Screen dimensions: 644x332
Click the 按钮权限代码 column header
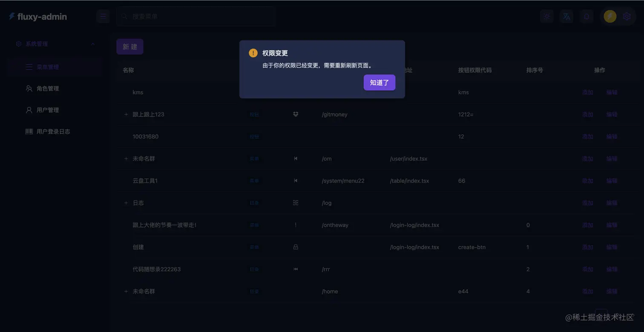click(x=475, y=70)
